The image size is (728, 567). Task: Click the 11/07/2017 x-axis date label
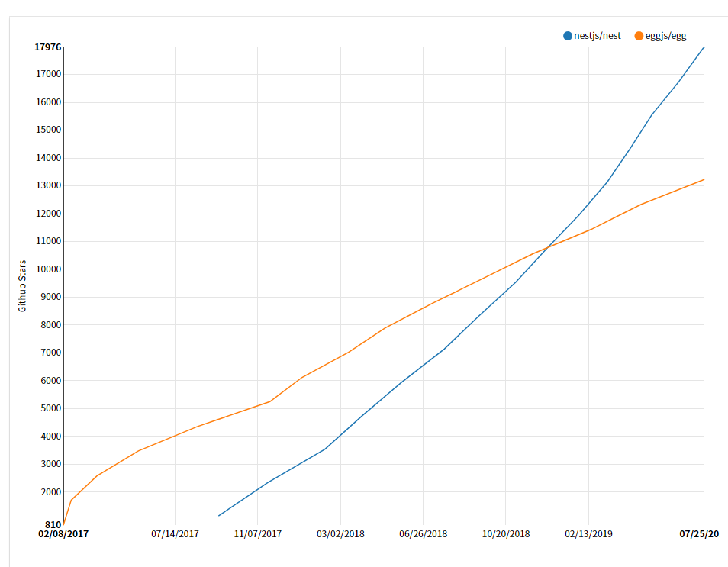point(258,534)
